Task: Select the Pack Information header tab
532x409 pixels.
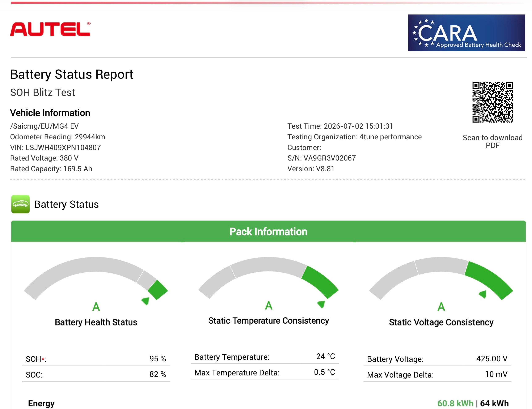Action: point(269,231)
